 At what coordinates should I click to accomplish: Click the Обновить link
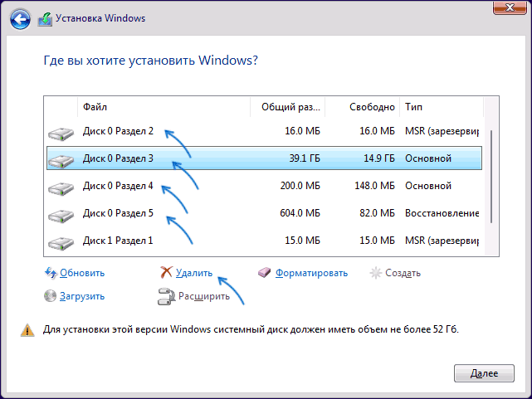click(82, 273)
